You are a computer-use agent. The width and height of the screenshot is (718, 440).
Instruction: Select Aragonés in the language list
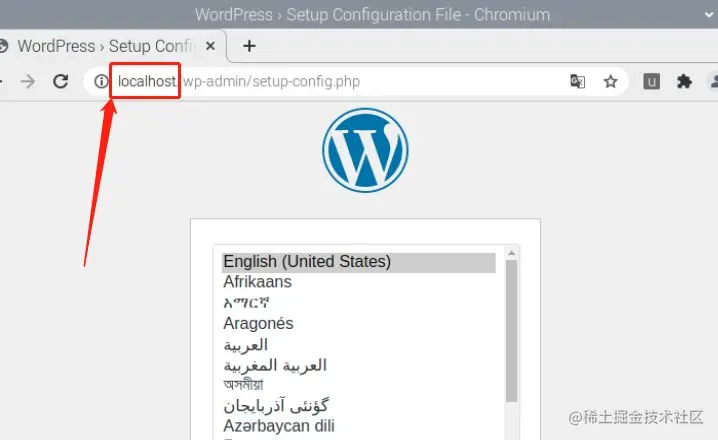click(x=359, y=324)
